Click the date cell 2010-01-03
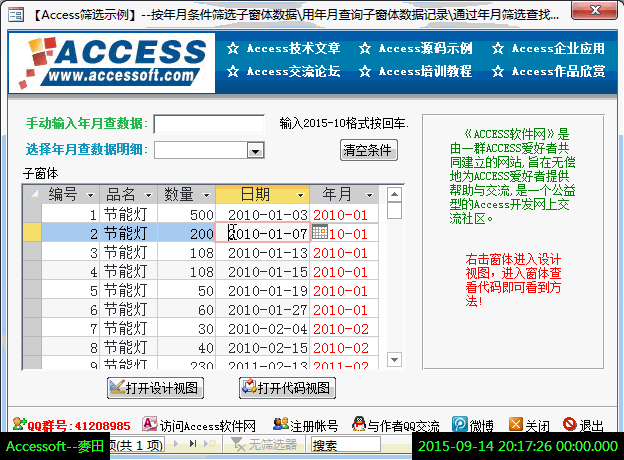 [x=263, y=214]
